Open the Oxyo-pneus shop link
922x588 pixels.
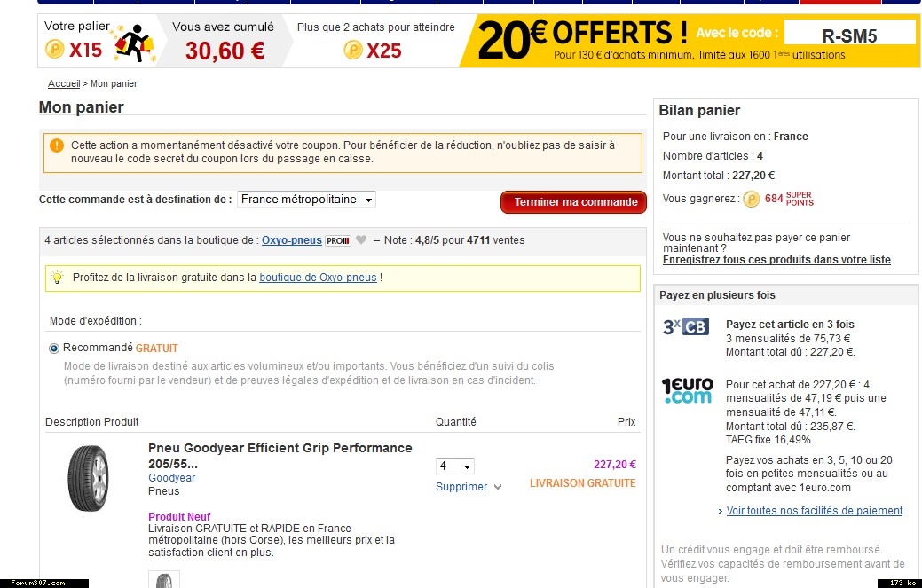click(x=292, y=240)
